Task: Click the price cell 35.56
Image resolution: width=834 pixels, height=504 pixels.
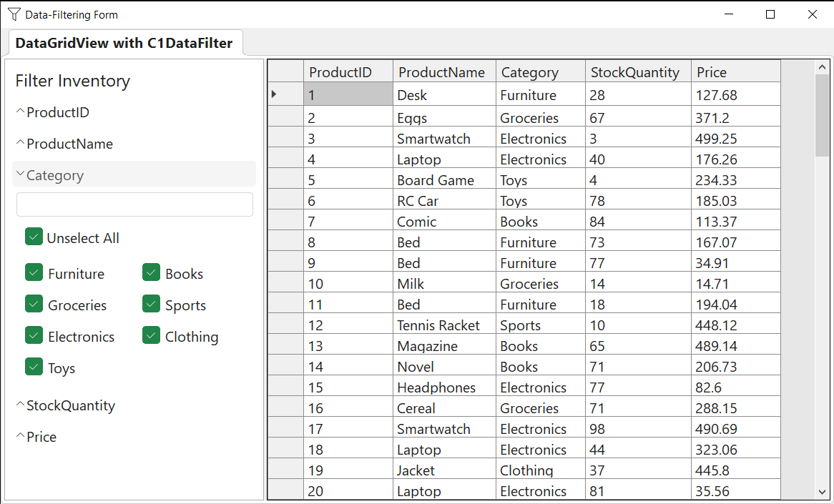Action: pyautogui.click(x=736, y=489)
